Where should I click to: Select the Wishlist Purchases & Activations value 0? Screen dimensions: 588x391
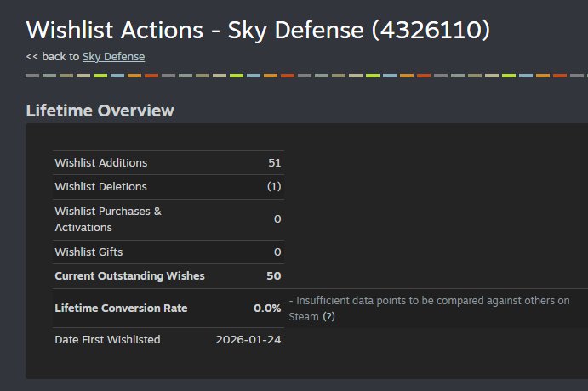coord(277,219)
